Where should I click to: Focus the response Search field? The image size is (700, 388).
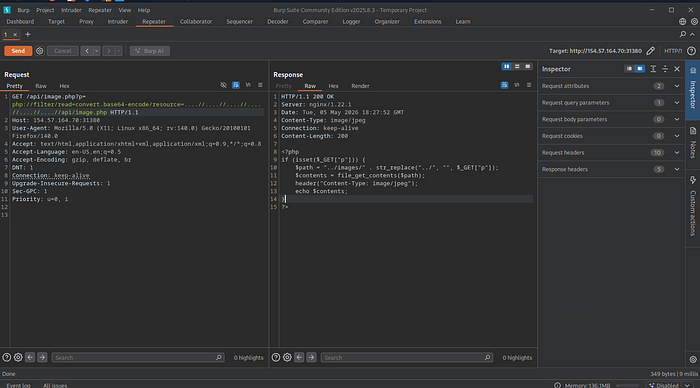(x=407, y=357)
